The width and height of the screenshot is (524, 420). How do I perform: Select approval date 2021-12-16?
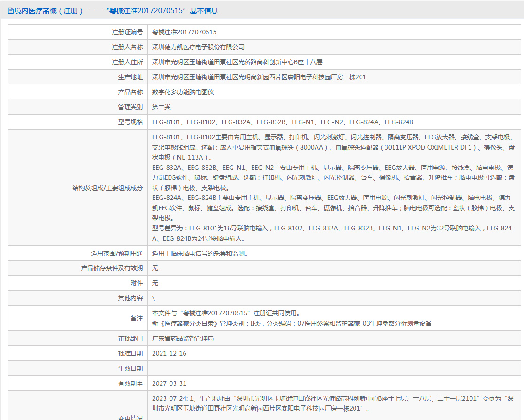(169, 353)
